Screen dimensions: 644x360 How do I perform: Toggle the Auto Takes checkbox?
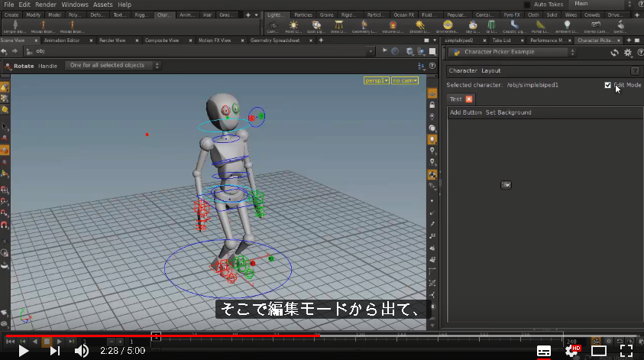tap(527, 5)
